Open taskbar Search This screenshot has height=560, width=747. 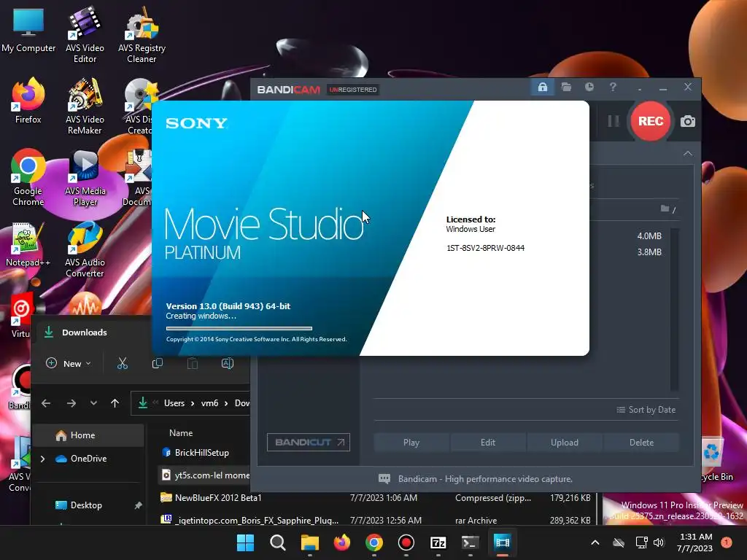point(277,542)
